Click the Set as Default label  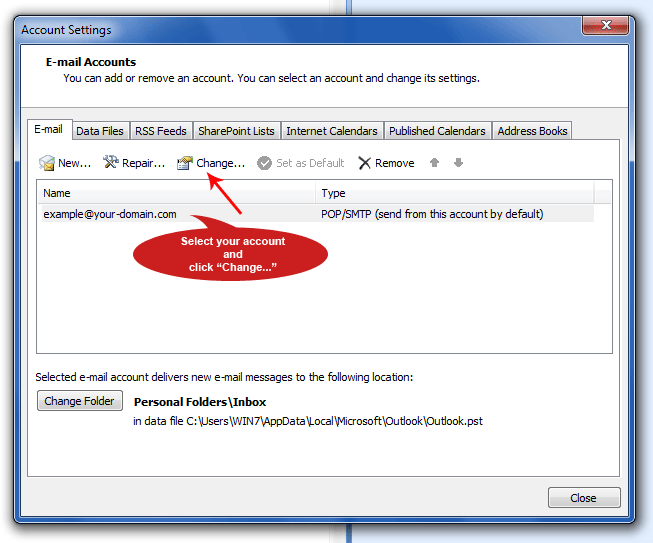click(310, 163)
